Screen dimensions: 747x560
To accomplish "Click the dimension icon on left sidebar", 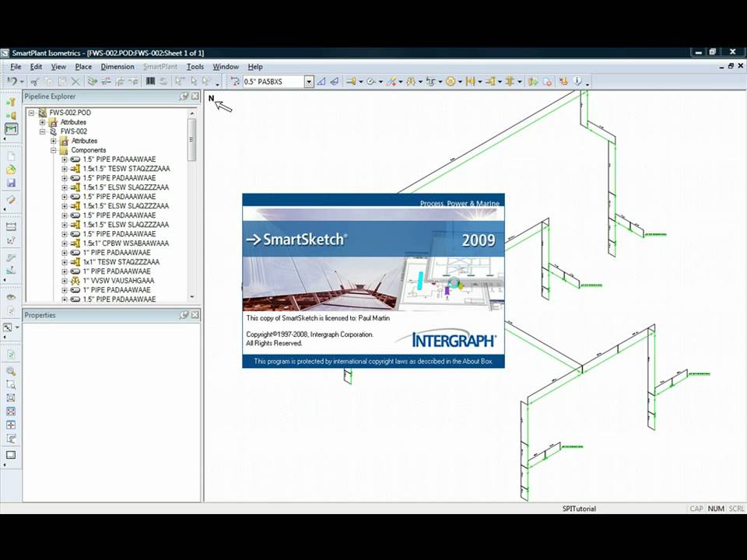I will (11, 226).
